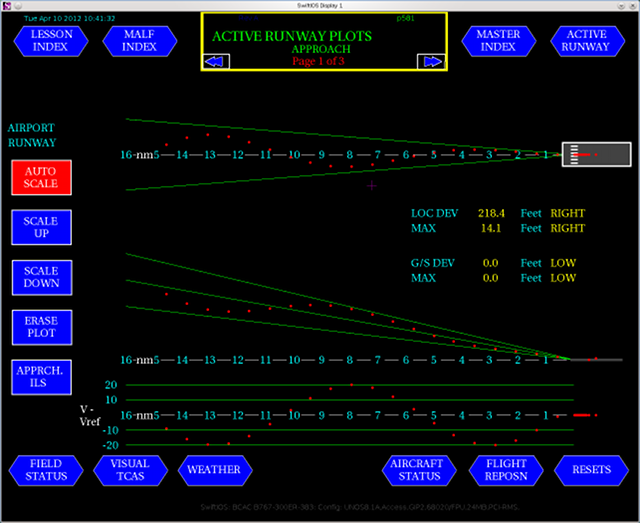Go to next page with right arrow
The image size is (640, 523).
pyautogui.click(x=431, y=62)
